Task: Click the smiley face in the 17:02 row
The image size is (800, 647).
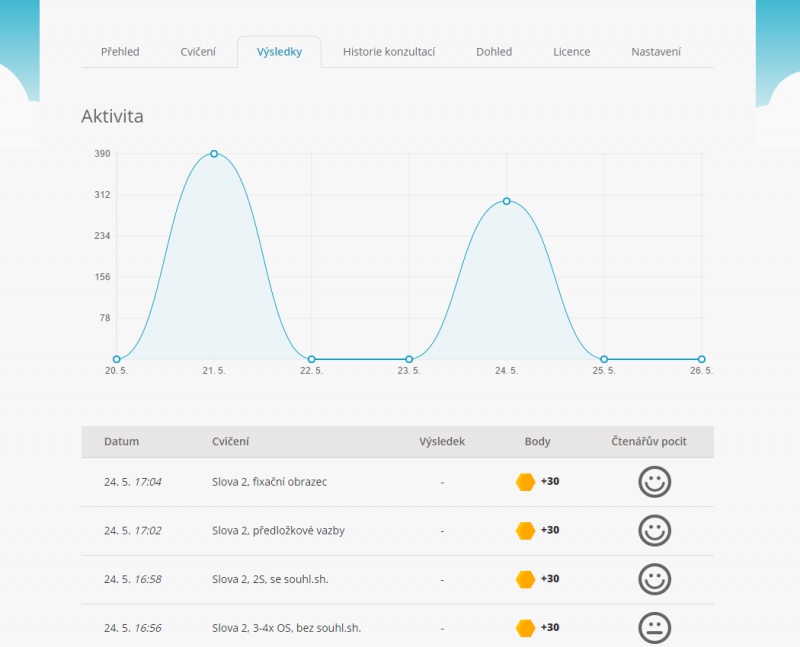Action: click(x=654, y=530)
